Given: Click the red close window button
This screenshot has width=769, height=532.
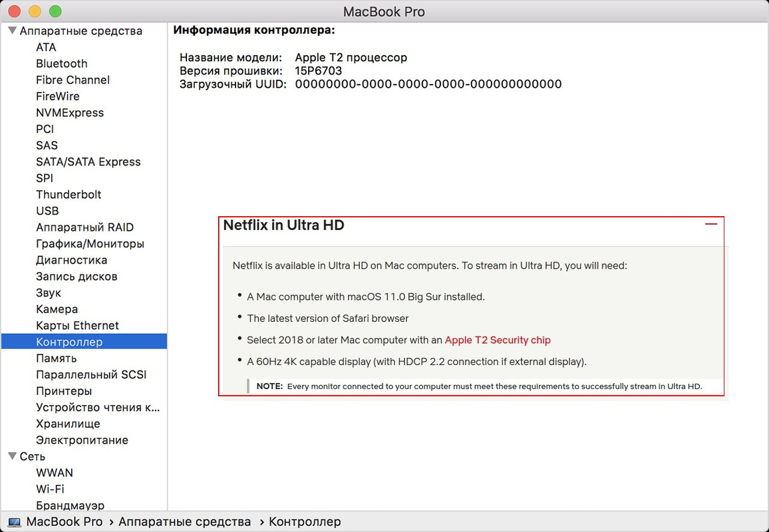Looking at the screenshot, I should (x=14, y=11).
